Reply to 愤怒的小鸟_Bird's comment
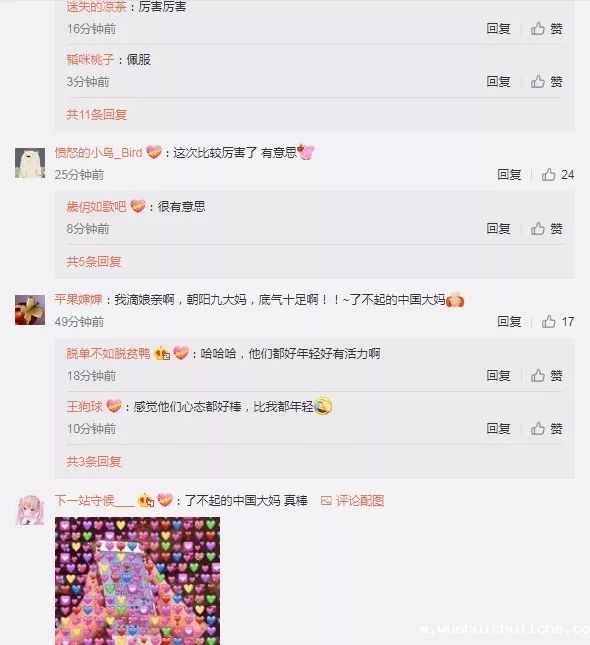The image size is (590, 645). click(x=509, y=175)
